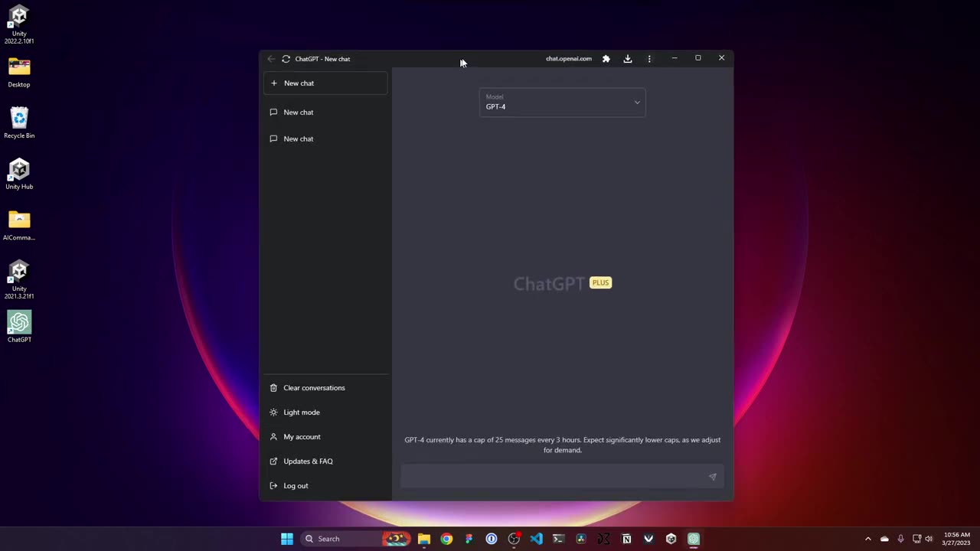Click Clear conversations in the sidebar
The image size is (980, 551).
point(325,388)
